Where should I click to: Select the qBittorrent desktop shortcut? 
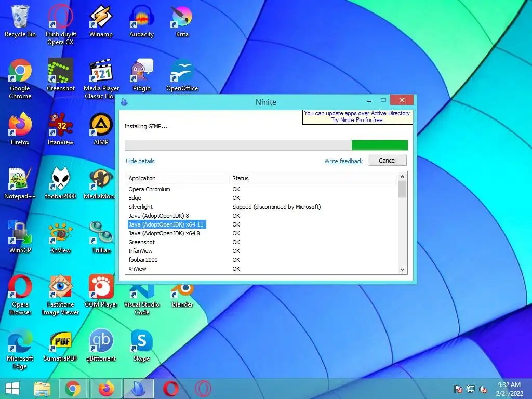point(101,345)
